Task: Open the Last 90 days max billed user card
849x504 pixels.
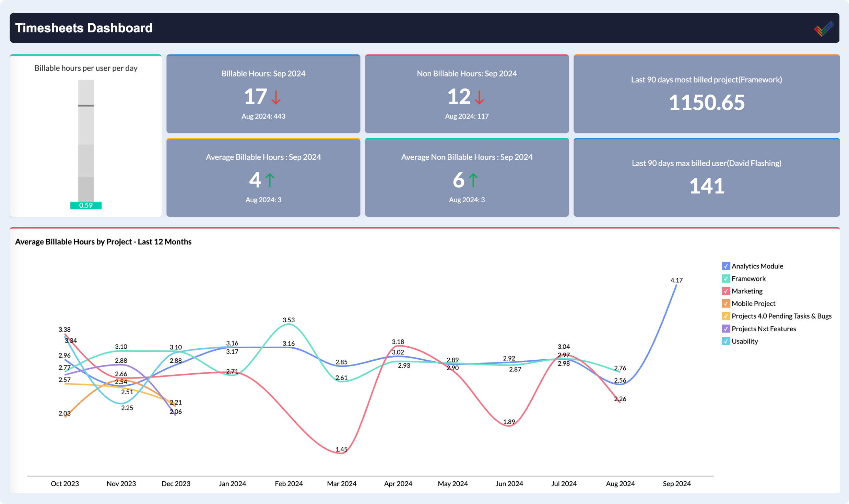Action: pyautogui.click(x=706, y=178)
